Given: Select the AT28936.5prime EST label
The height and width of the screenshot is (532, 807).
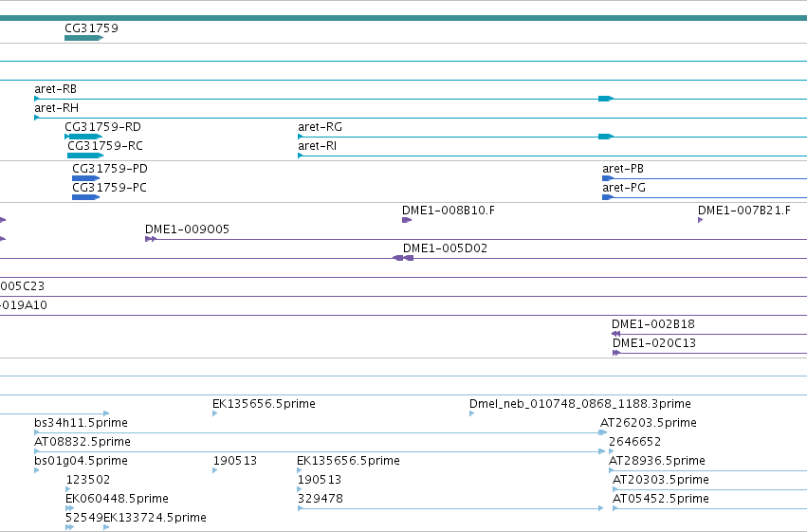Looking at the screenshot, I should point(657,461).
